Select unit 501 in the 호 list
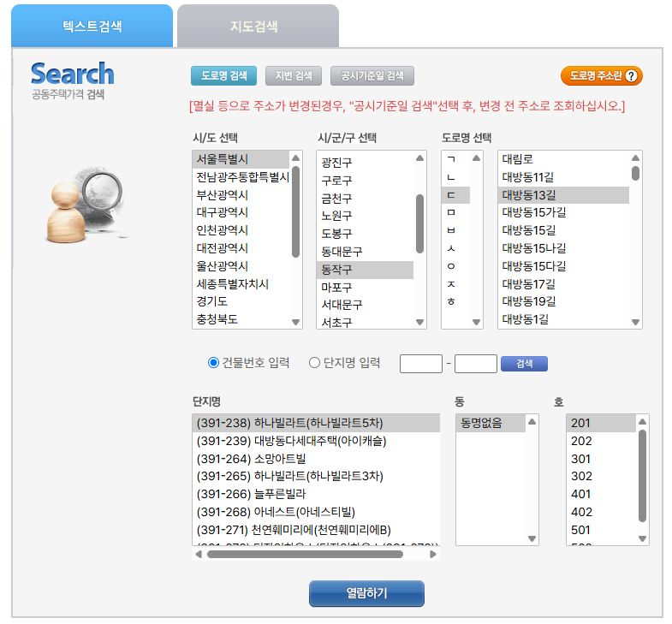 601,530
